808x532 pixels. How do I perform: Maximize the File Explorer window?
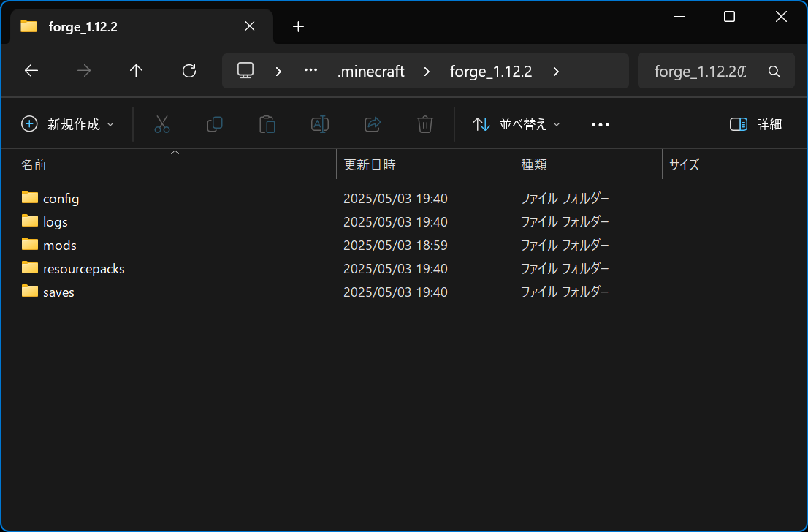click(x=729, y=17)
